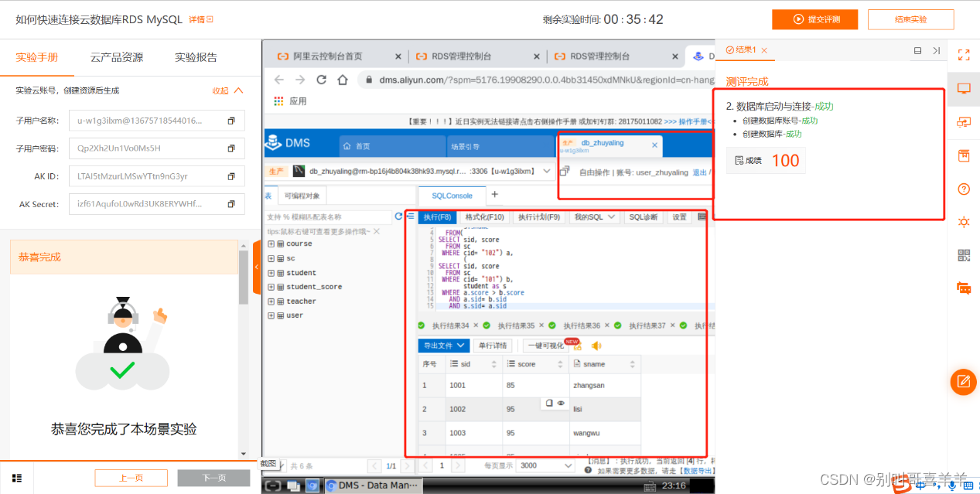Minimize the results panel with the square icon

pyautogui.click(x=917, y=50)
